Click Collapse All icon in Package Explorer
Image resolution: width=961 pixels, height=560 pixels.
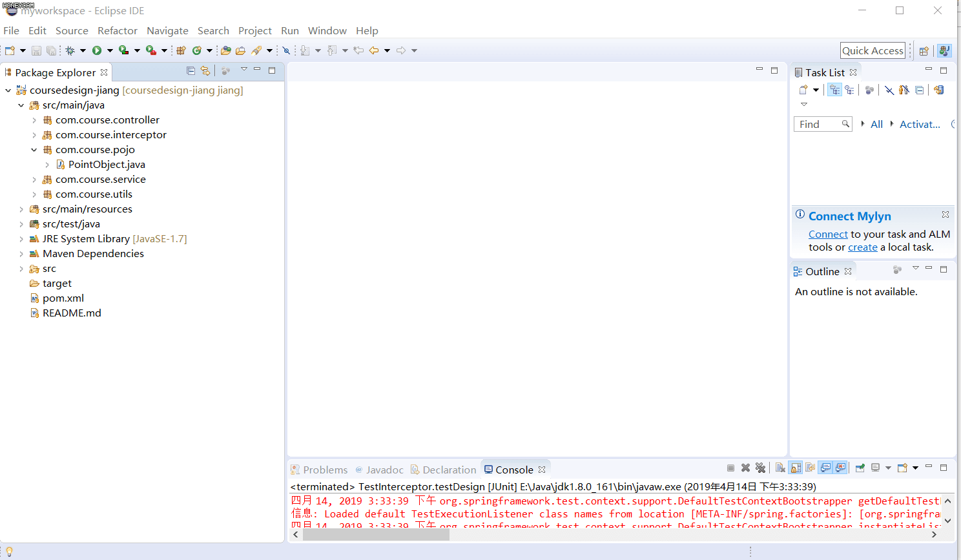[191, 70]
